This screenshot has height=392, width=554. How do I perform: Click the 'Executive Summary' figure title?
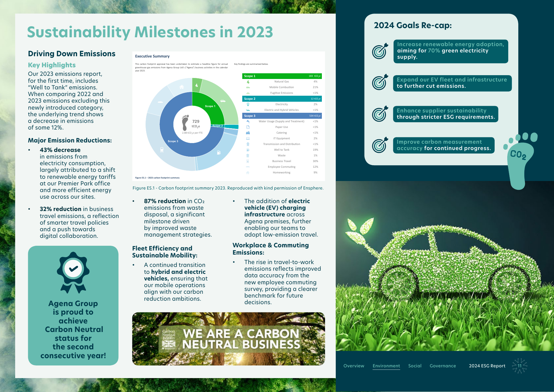point(152,56)
